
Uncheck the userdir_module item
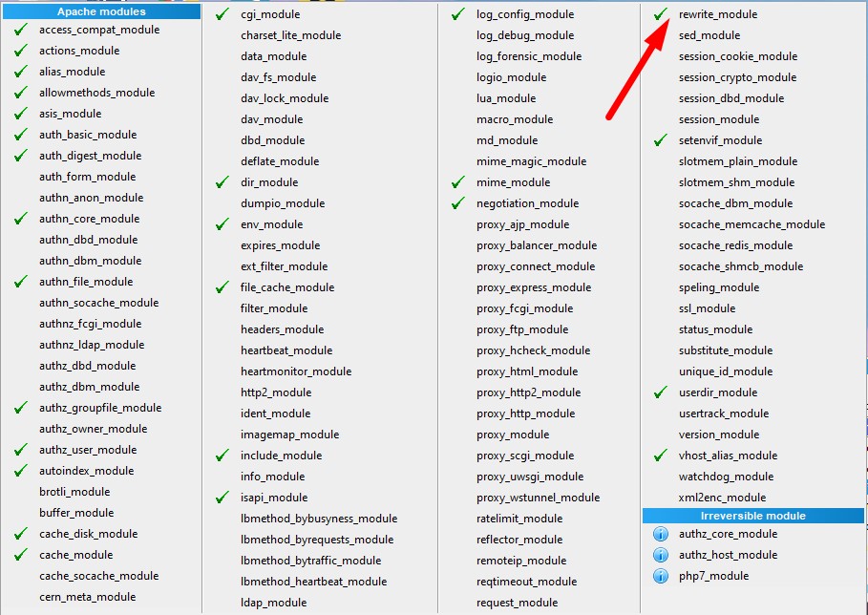click(x=717, y=392)
